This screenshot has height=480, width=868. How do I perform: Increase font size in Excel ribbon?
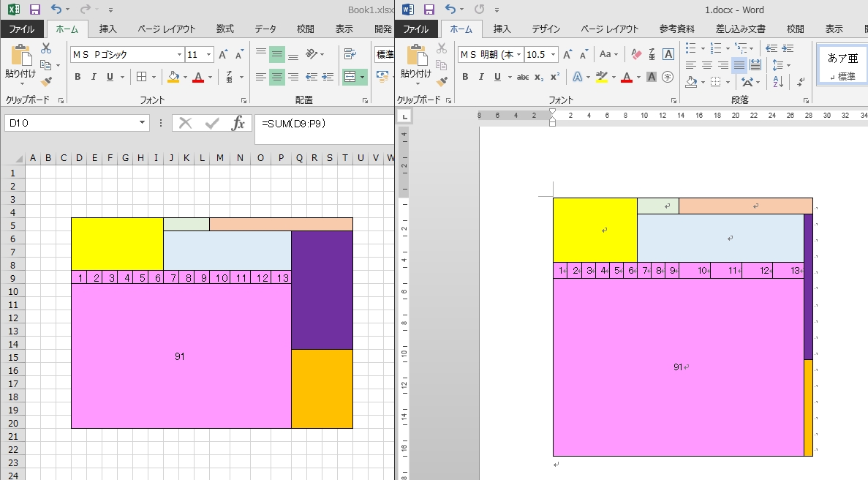(x=223, y=54)
